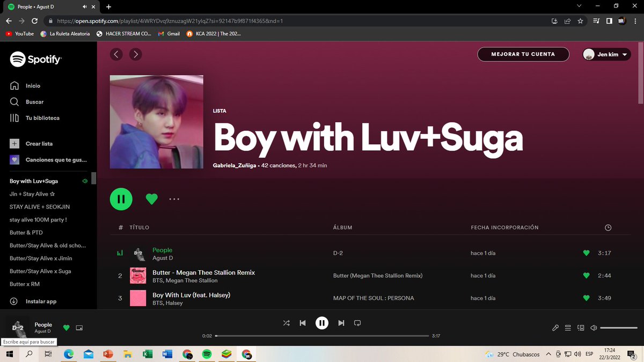The image size is (644, 362).
Task: Open Butter/Stay Alive x Jimin playlist
Action: (41, 258)
